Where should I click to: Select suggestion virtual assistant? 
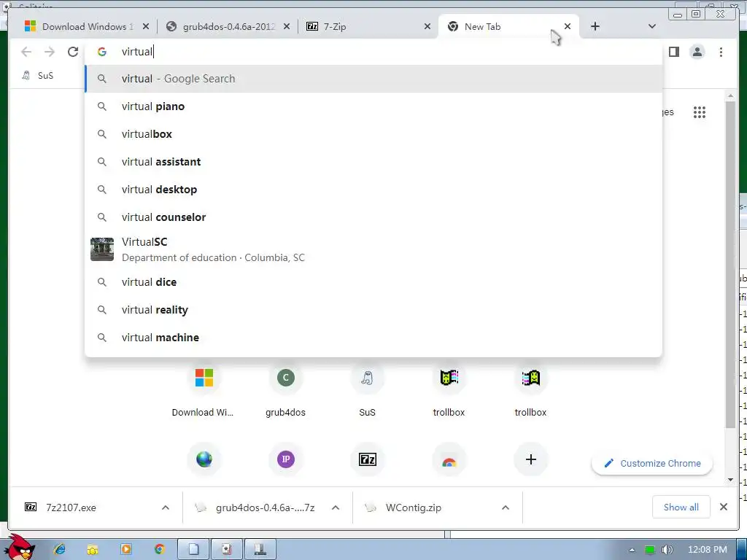(373, 161)
